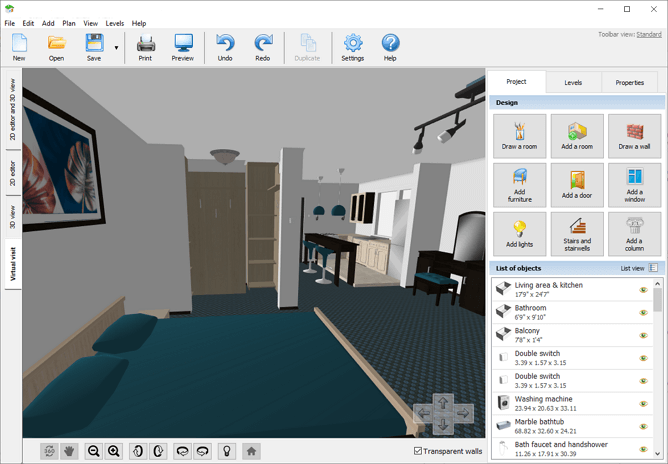
Task: Toggle the Transparent walls checkbox
Action: (418, 451)
